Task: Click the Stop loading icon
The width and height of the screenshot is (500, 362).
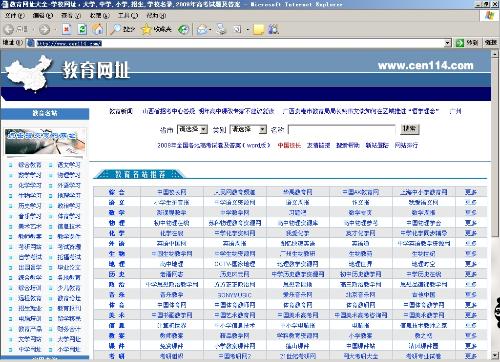Action: [x=67, y=29]
